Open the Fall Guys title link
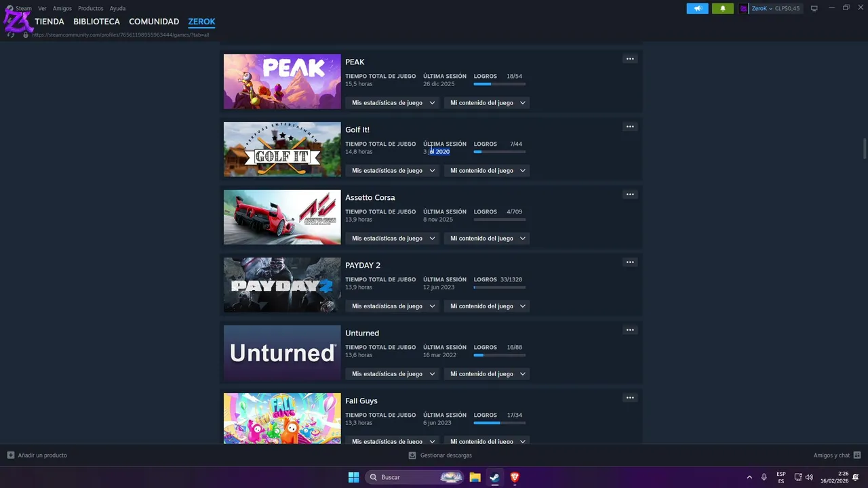 [x=361, y=401]
